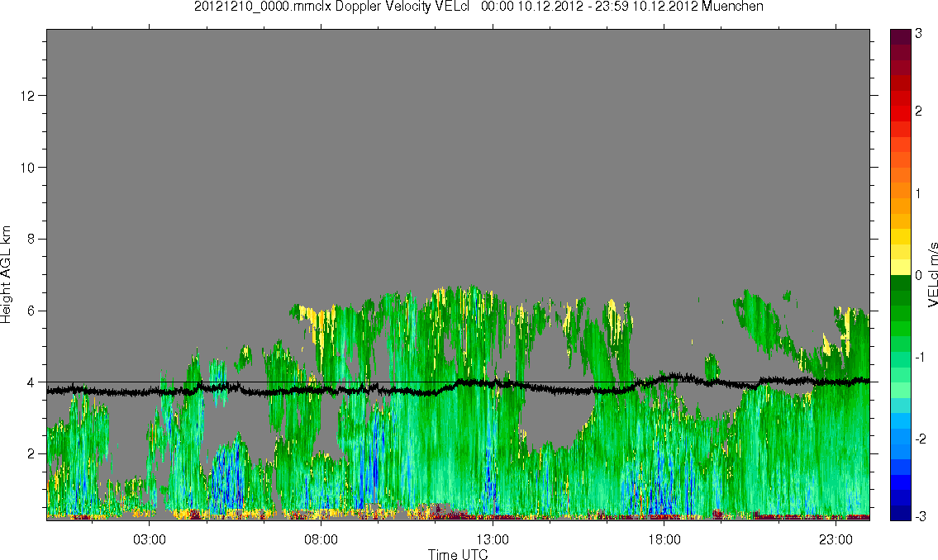Click the 'Height AGL km' axis title

(x=6, y=274)
